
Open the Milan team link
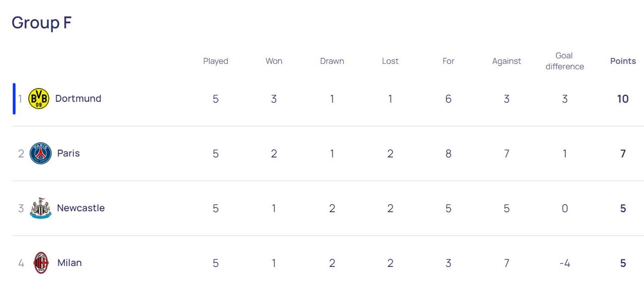point(69,263)
